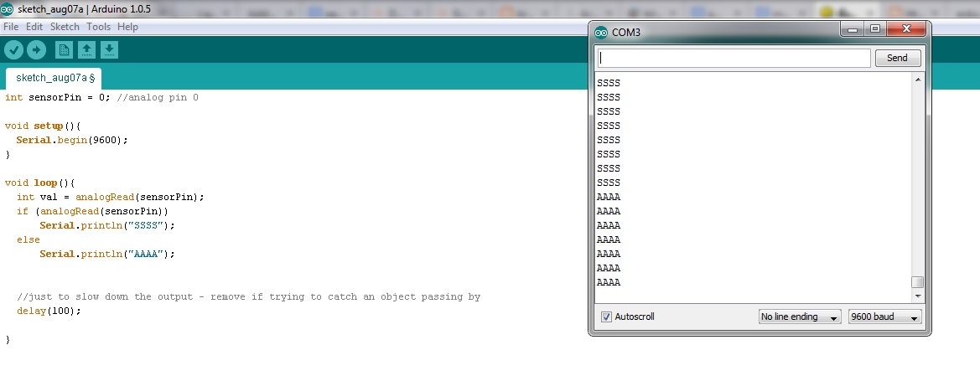Create a new sketch with the New icon
This screenshot has height=386, width=980.
64,50
